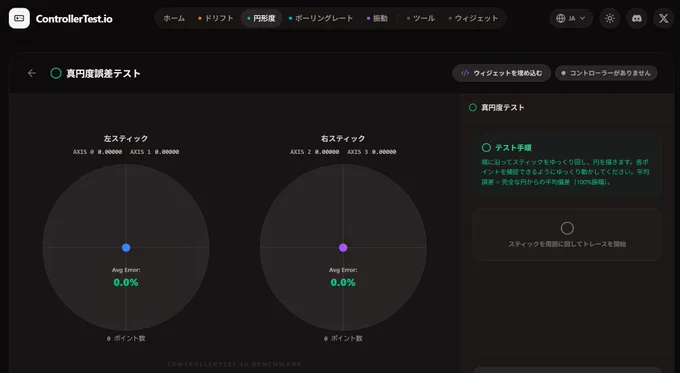The height and width of the screenshot is (373, 680).
Task: Click AXIS 2 0.00000 value
Action: click(x=315, y=152)
